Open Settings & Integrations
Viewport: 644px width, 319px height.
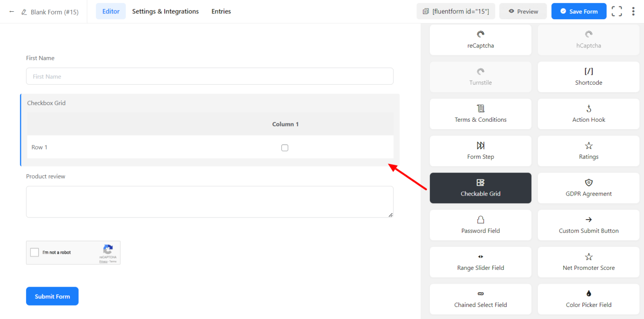(165, 11)
